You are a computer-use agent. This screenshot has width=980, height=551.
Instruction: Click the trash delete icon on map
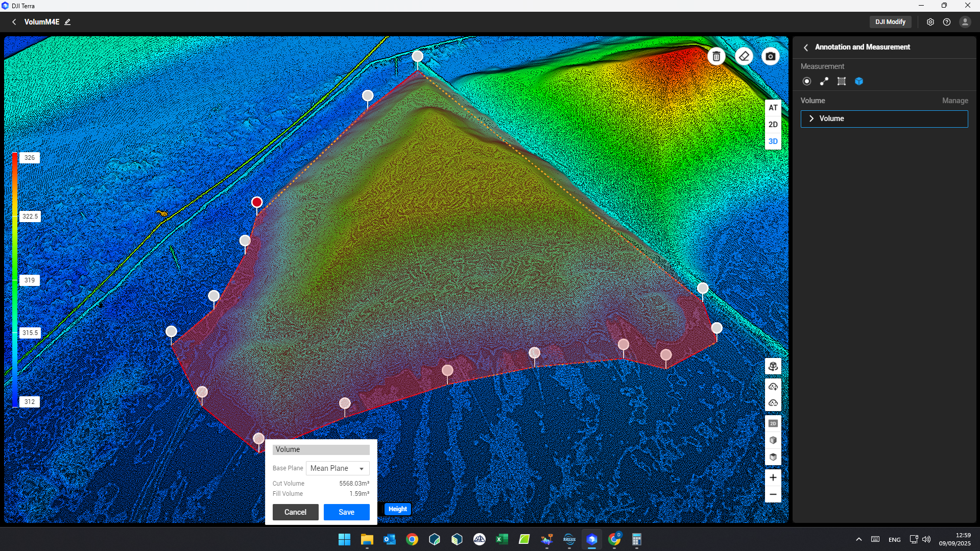point(716,56)
